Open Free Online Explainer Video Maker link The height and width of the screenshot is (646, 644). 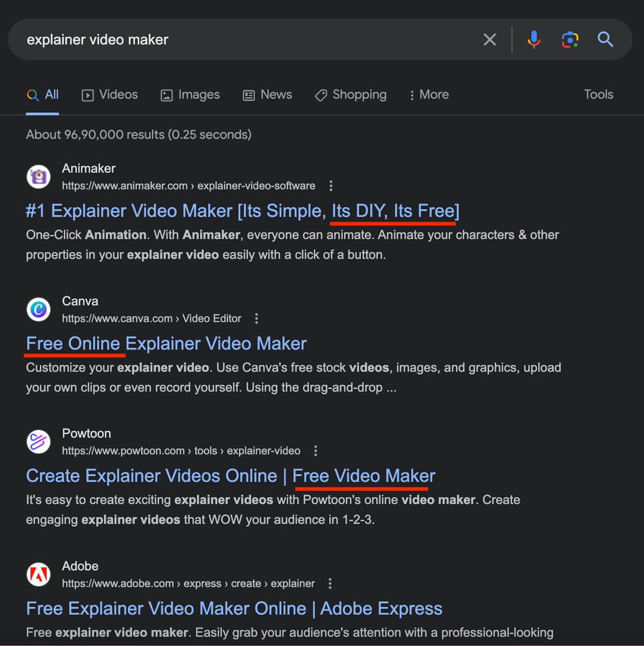point(166,344)
